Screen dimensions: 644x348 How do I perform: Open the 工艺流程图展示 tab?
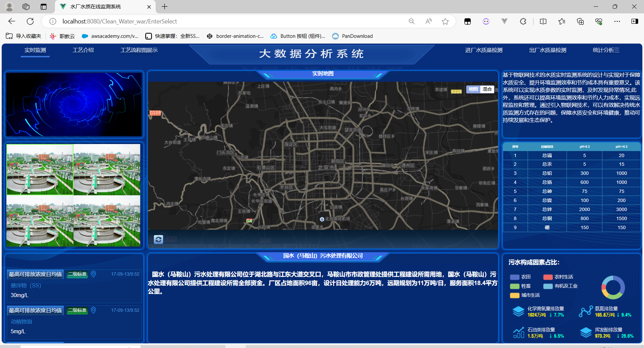pos(139,50)
